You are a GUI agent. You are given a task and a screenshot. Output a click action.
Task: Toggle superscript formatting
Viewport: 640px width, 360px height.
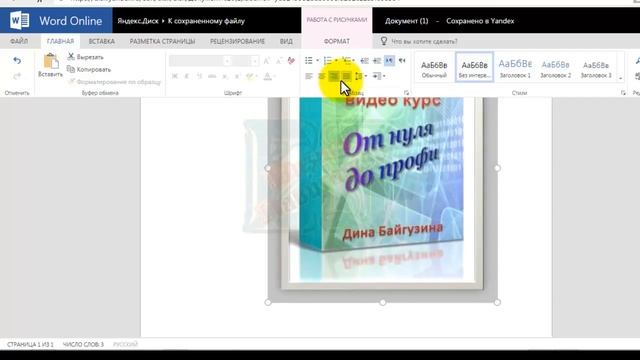237,76
